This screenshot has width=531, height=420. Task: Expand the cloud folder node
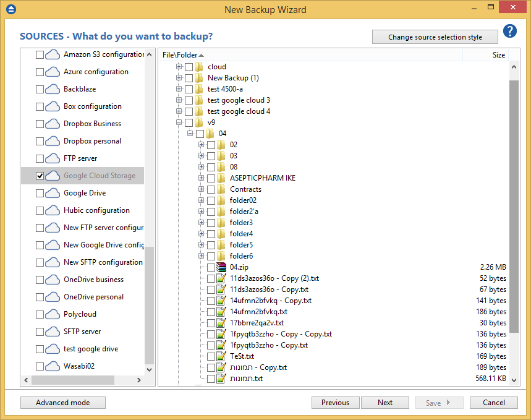tap(179, 66)
